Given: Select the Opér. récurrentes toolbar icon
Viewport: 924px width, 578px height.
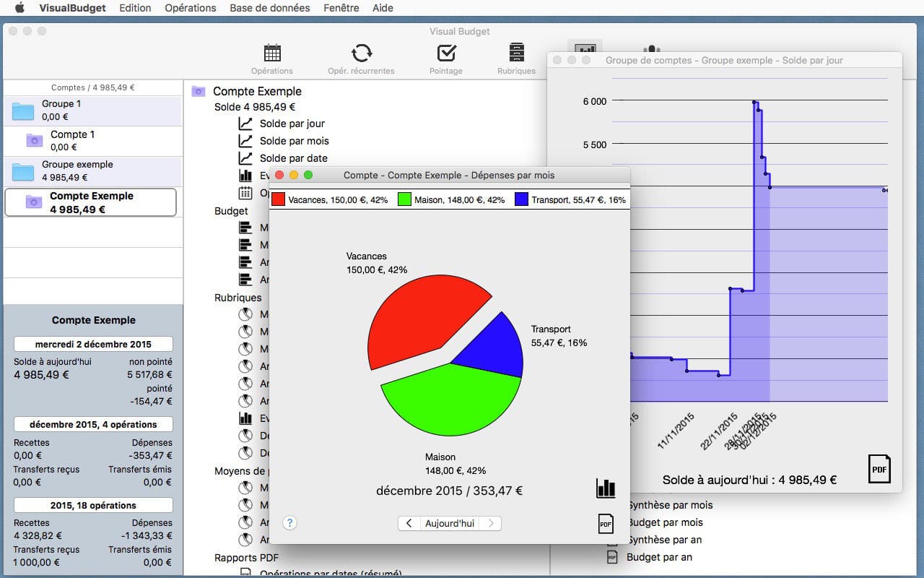Looking at the screenshot, I should click(x=362, y=58).
